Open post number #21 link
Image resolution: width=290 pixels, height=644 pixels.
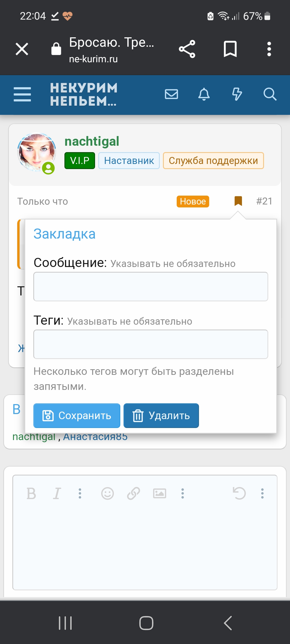(264, 201)
